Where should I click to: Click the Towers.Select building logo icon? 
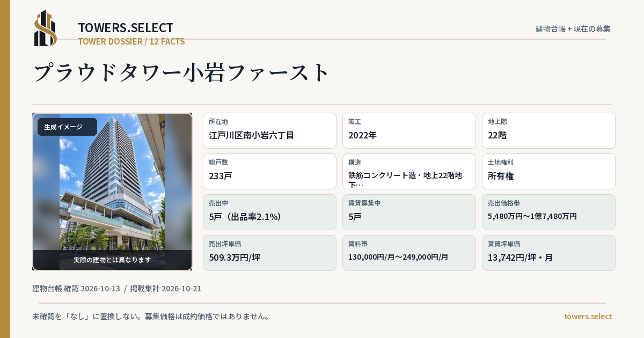(x=46, y=28)
